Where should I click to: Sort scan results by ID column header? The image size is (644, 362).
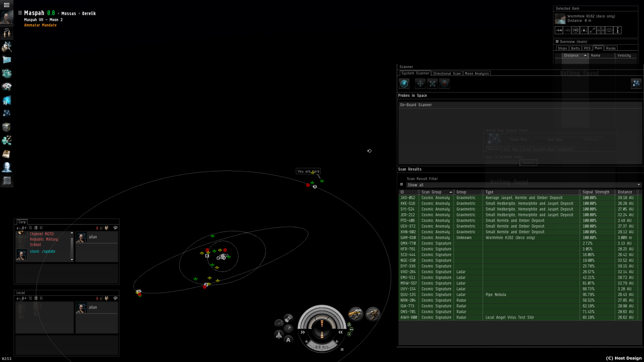(x=409, y=192)
